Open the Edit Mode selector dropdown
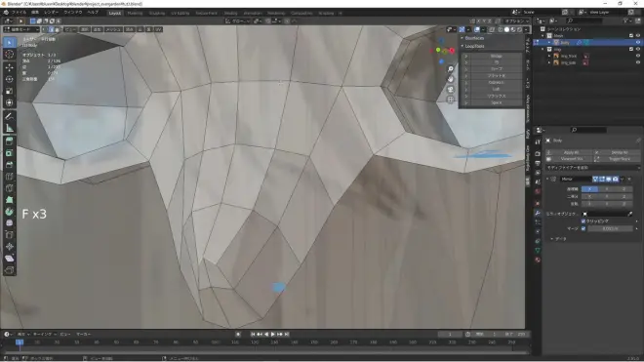The width and height of the screenshot is (644, 362). pyautogui.click(x=21, y=29)
